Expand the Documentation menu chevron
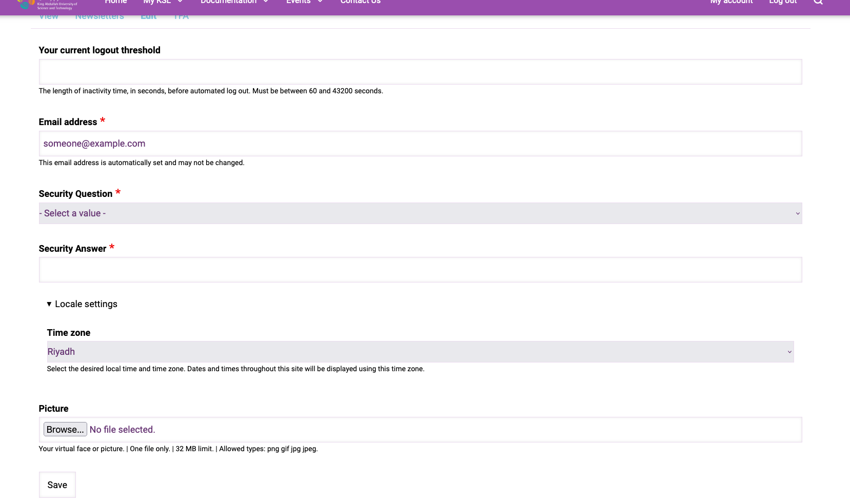The height and width of the screenshot is (504, 850). pos(266,2)
